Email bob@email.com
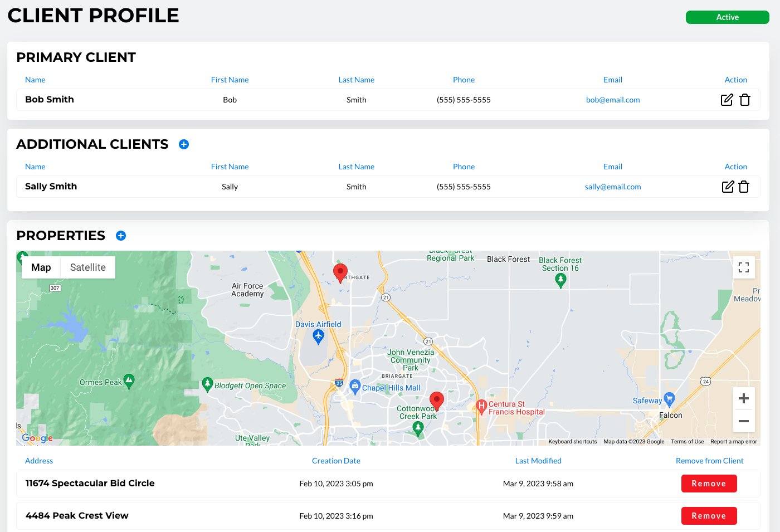 coord(613,100)
